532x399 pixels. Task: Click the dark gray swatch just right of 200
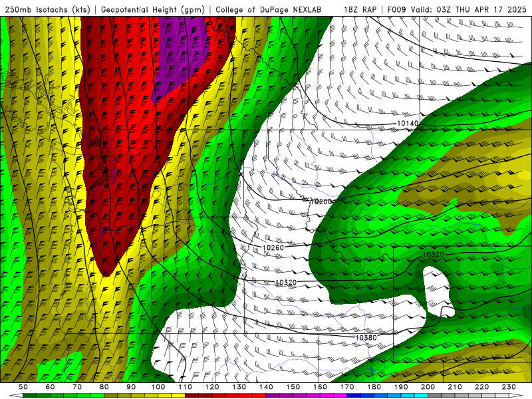435,396
